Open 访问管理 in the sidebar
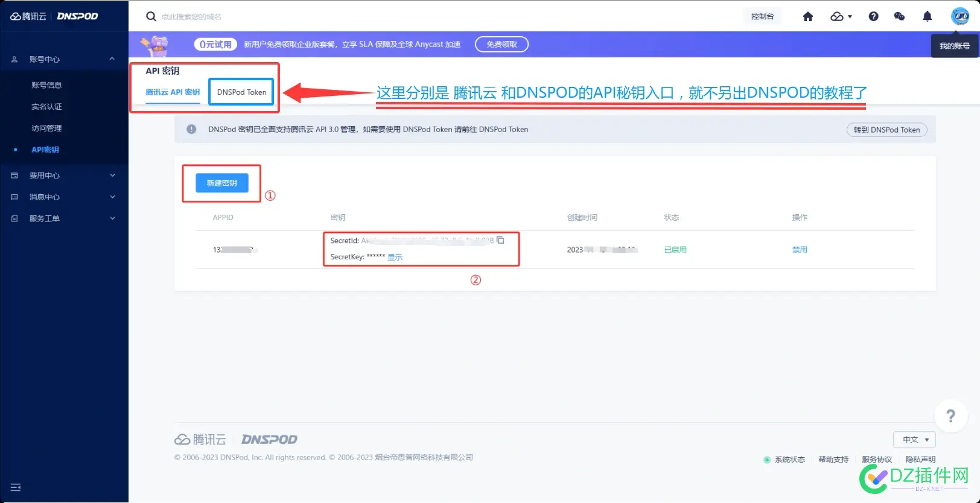Screen dimensions: 980x503 (x=46, y=128)
